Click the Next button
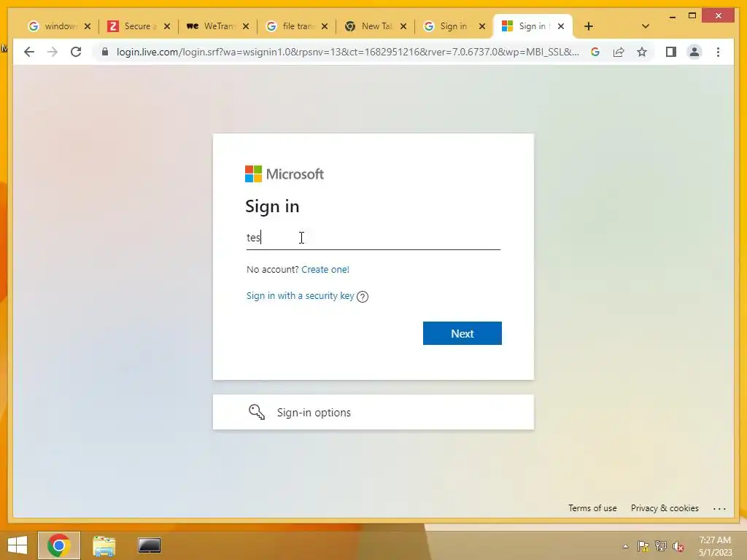Viewport: 747px width, 560px height. (462, 333)
